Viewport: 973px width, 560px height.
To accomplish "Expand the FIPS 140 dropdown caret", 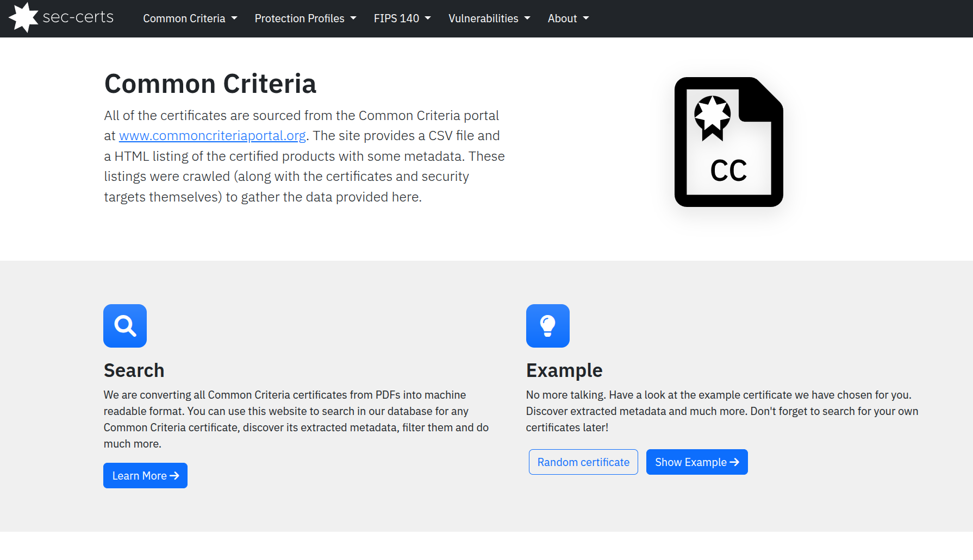I will 428,18.
